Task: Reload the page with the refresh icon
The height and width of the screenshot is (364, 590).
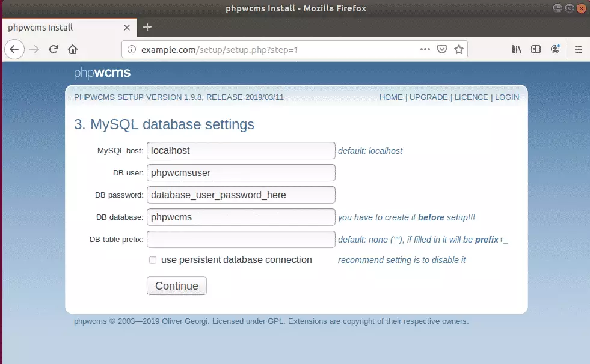Action: click(54, 50)
